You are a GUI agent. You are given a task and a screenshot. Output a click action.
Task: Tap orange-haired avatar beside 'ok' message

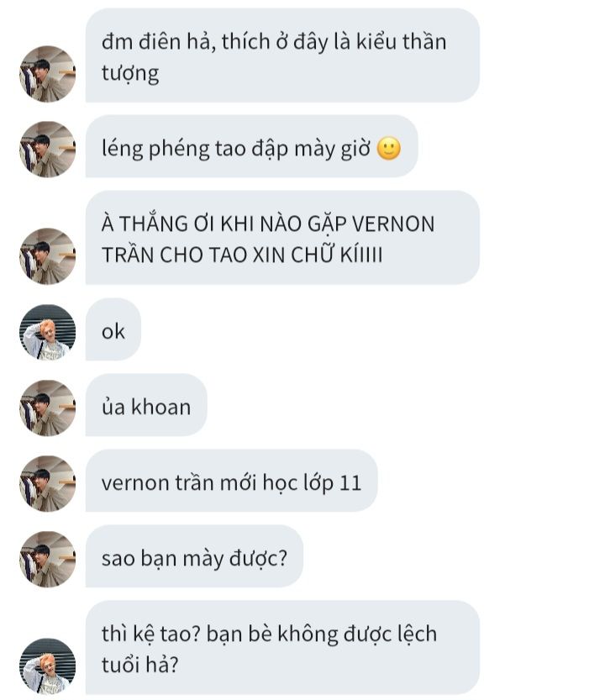coord(47,333)
